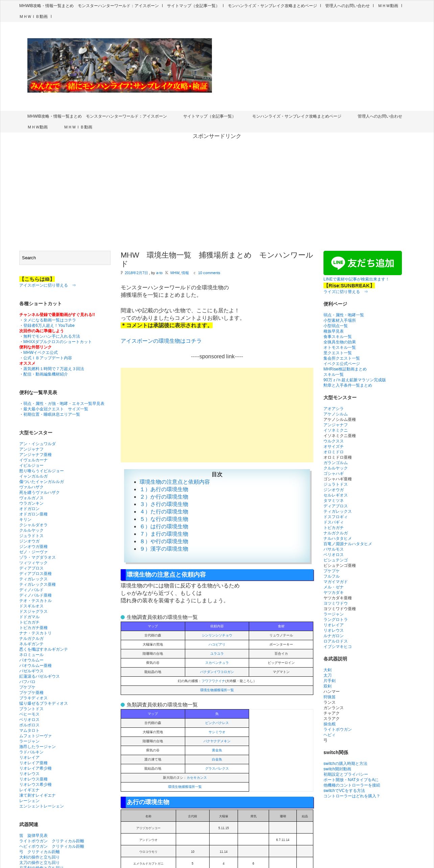This screenshot has height=868, width=434.
Task: Open 管理人へのお問い合わせ in top strip
Action: tap(347, 6)
